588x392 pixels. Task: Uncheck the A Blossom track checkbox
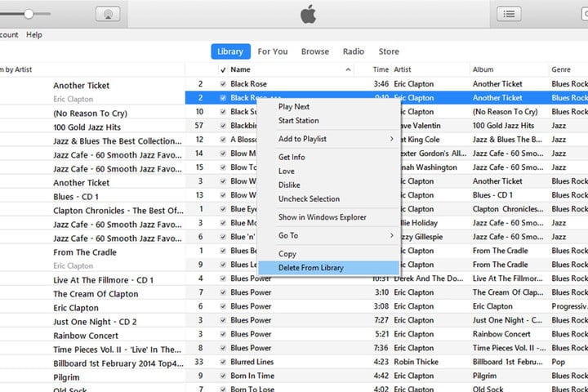pyautogui.click(x=223, y=140)
